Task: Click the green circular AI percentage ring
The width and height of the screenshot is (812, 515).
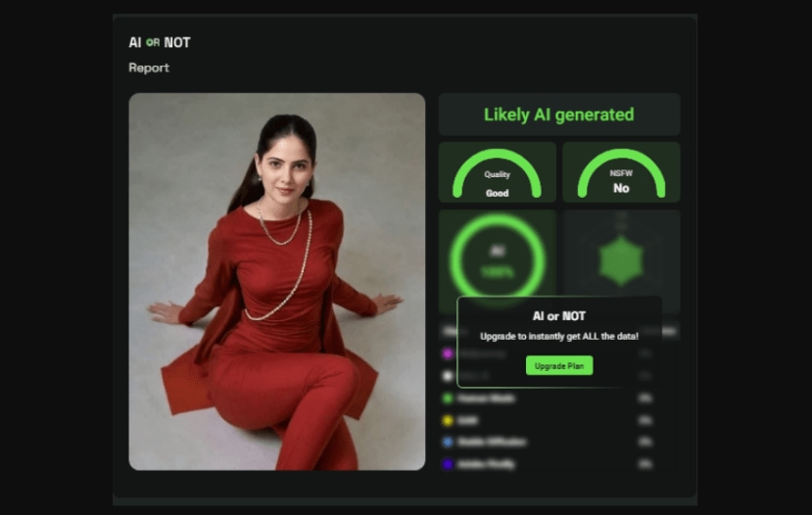Action: 498,260
